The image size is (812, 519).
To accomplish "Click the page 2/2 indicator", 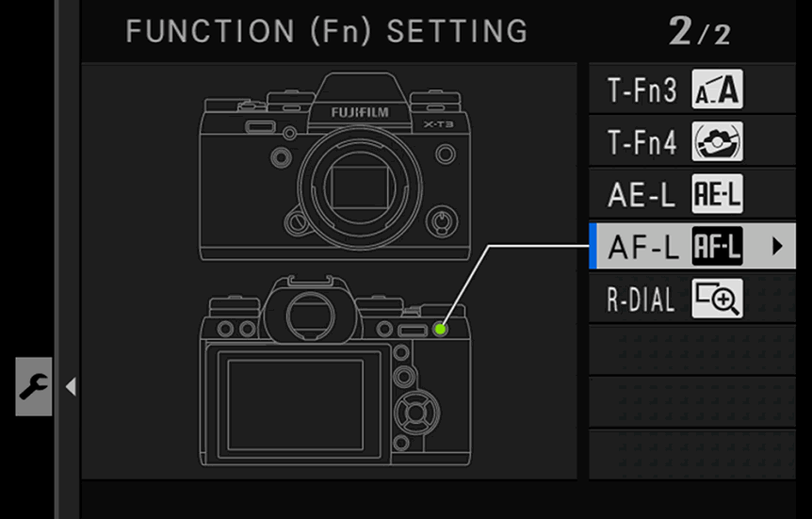I will pyautogui.click(x=700, y=31).
